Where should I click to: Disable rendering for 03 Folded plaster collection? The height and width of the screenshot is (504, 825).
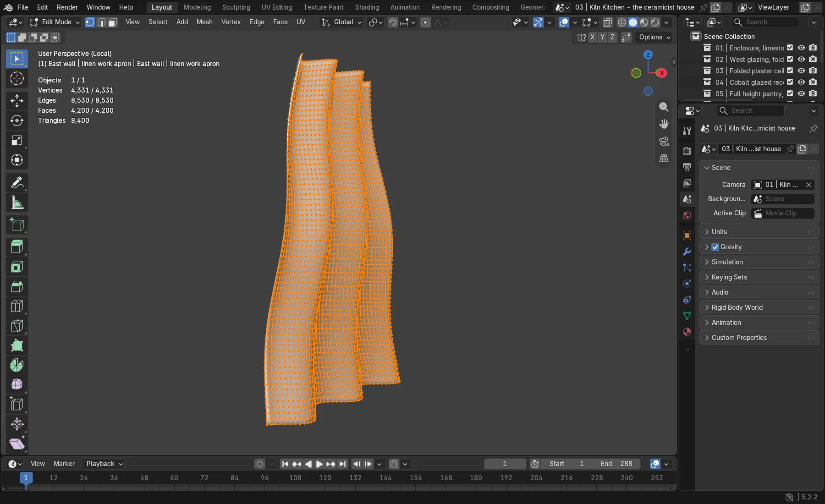(x=813, y=71)
